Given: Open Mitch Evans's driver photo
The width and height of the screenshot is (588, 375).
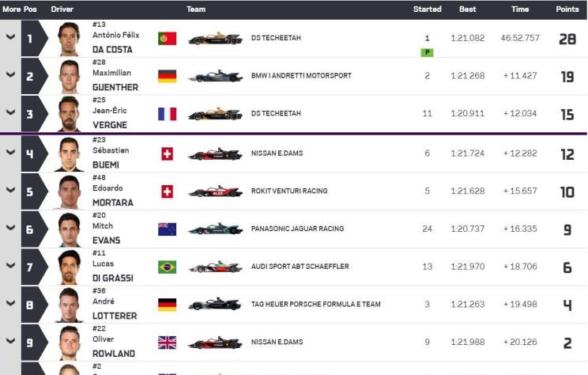Looking at the screenshot, I should coord(70,229).
